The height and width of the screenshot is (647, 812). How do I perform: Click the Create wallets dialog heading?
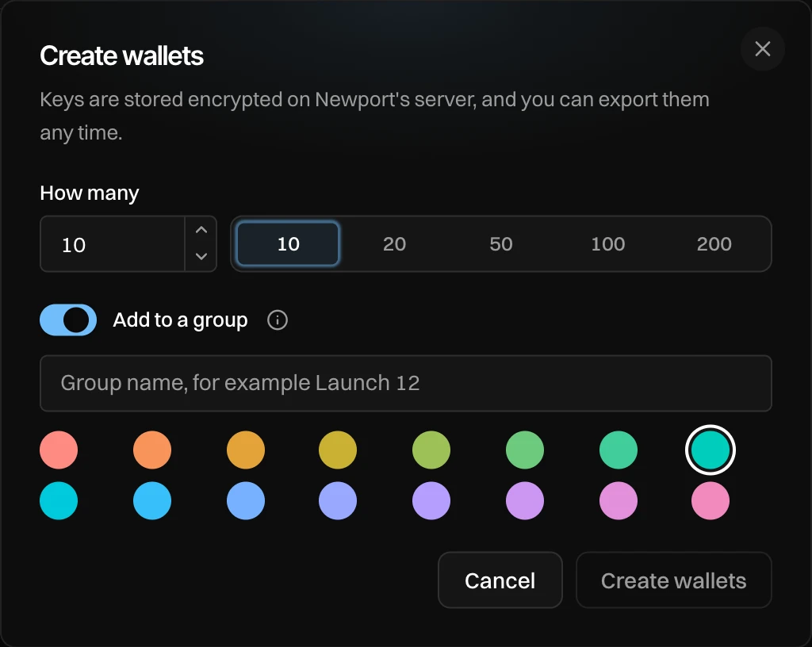[121, 56]
